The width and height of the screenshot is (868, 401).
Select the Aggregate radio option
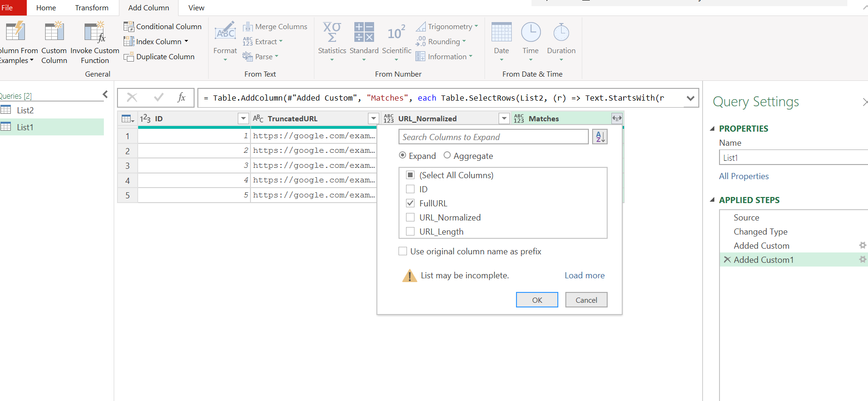click(447, 155)
